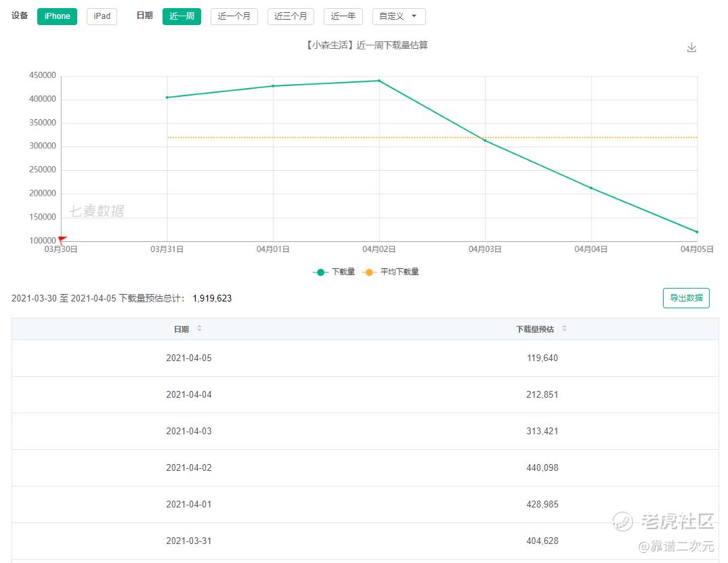Toggle the green 下载量 legend series
Viewport: 728px width, 563px height.
[334, 272]
